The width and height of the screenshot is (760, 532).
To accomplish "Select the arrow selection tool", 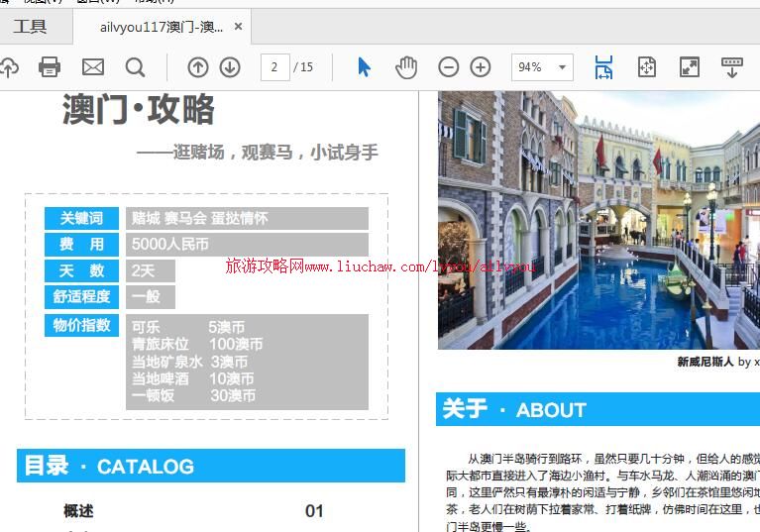I will coord(364,67).
